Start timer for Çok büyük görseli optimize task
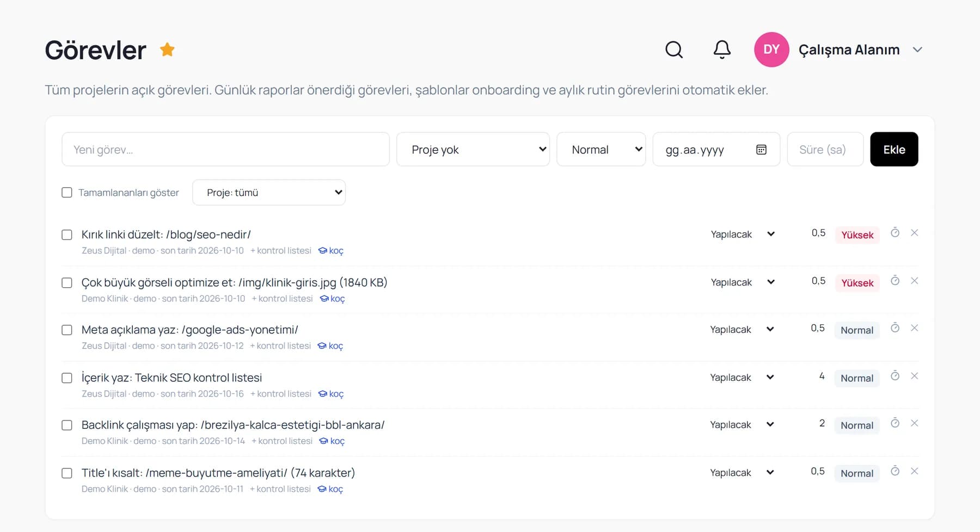Screen dimensions: 980x532 click(895, 281)
